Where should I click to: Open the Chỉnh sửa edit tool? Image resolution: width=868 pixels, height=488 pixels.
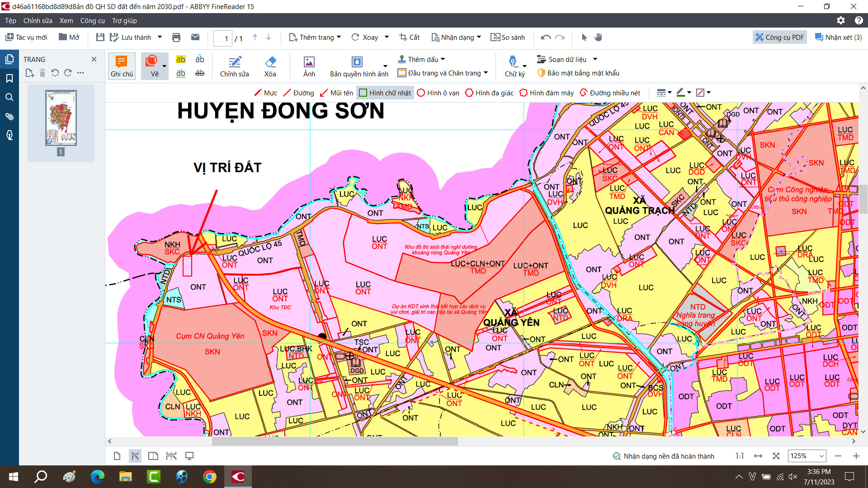pyautogui.click(x=234, y=66)
